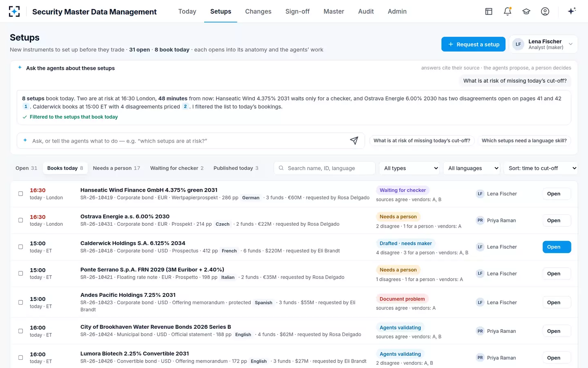
Task: Open the AI sparkle assistant icon
Action: tap(572, 11)
